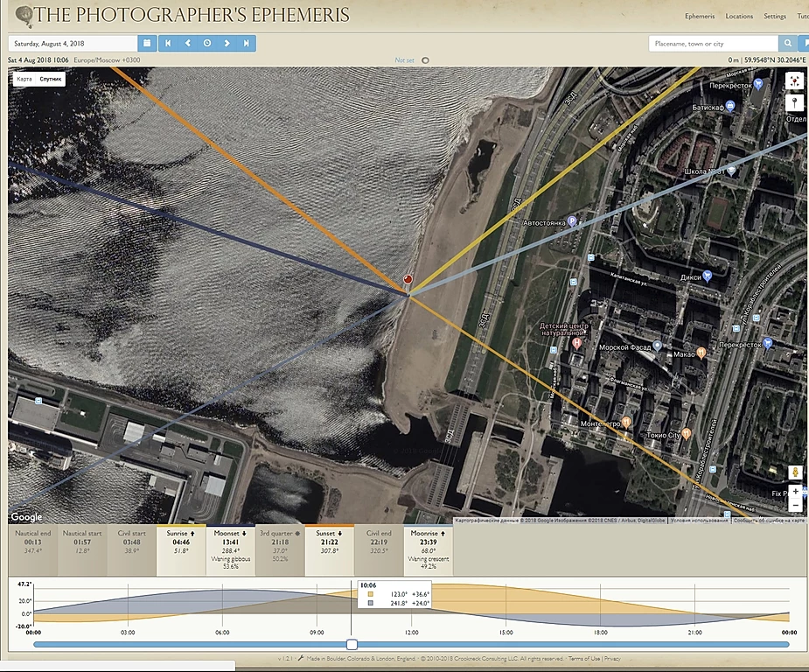Screen dimensions: 809x672
Task: Click the Монтенегро restaurant marker
Action: (626, 422)
